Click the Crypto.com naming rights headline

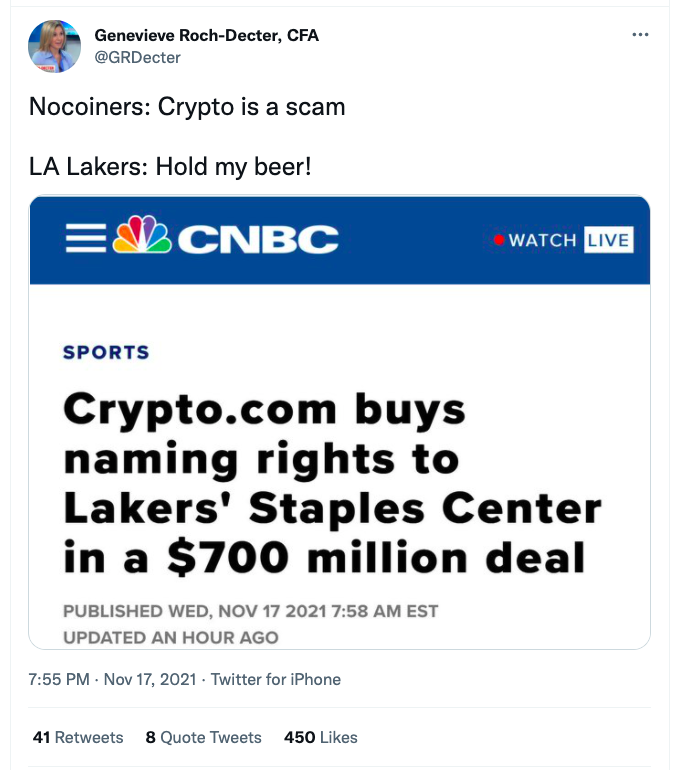tap(332, 484)
